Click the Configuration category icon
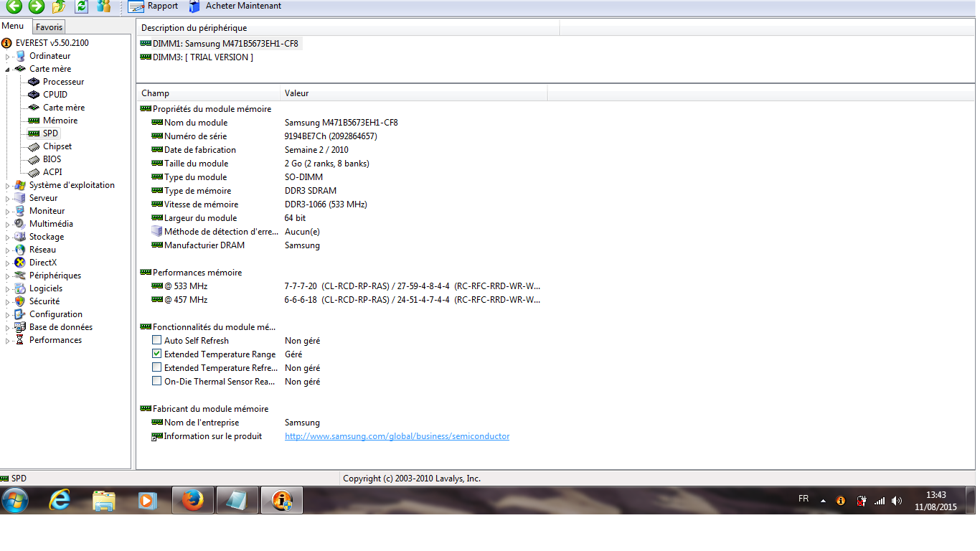The height and width of the screenshot is (551, 980). click(20, 314)
